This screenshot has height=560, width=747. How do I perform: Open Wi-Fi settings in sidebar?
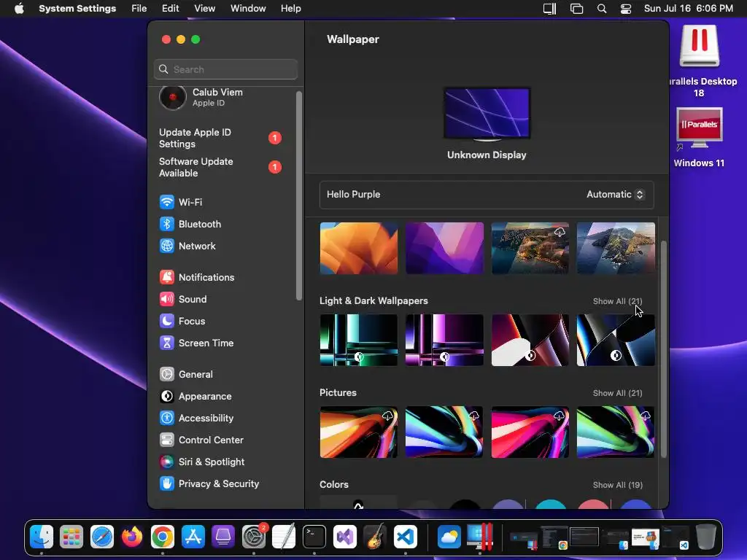(x=181, y=202)
